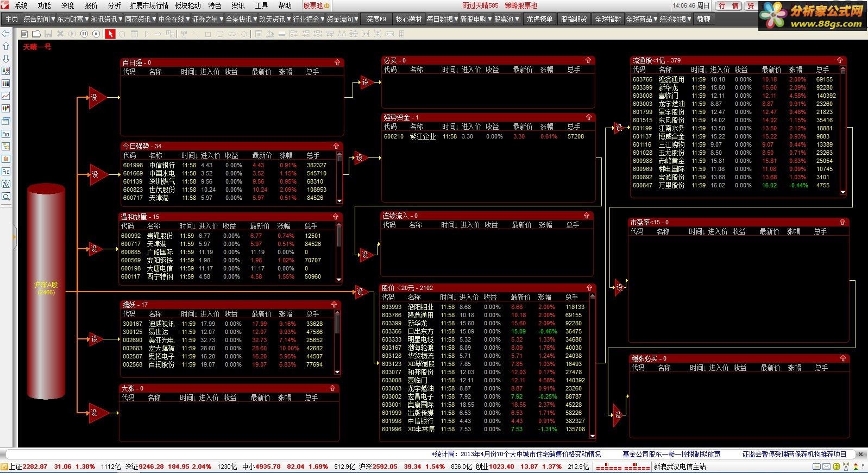Click the red 设 triangle feeding 今日强势
The width and height of the screenshot is (868, 473).
click(x=97, y=174)
